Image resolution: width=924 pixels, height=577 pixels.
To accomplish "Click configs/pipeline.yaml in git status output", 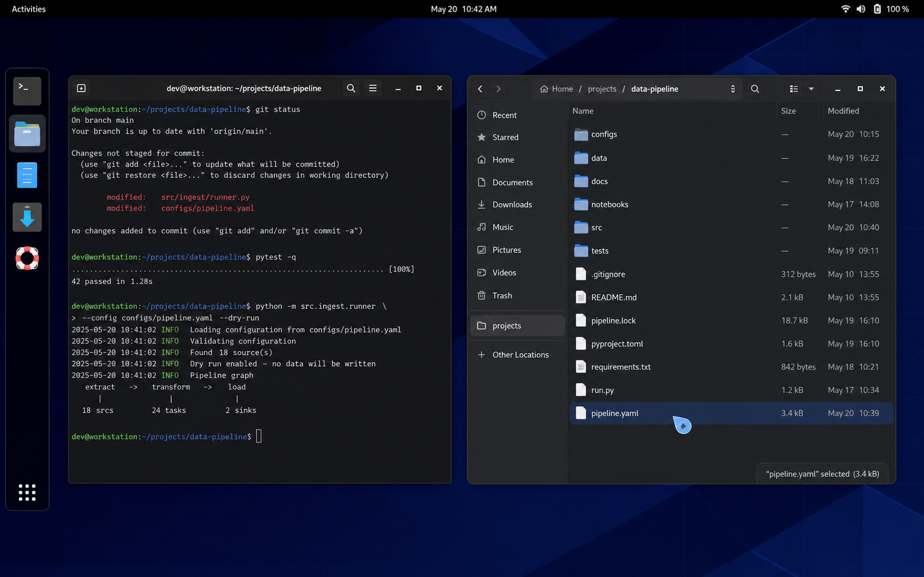I will click(x=208, y=208).
